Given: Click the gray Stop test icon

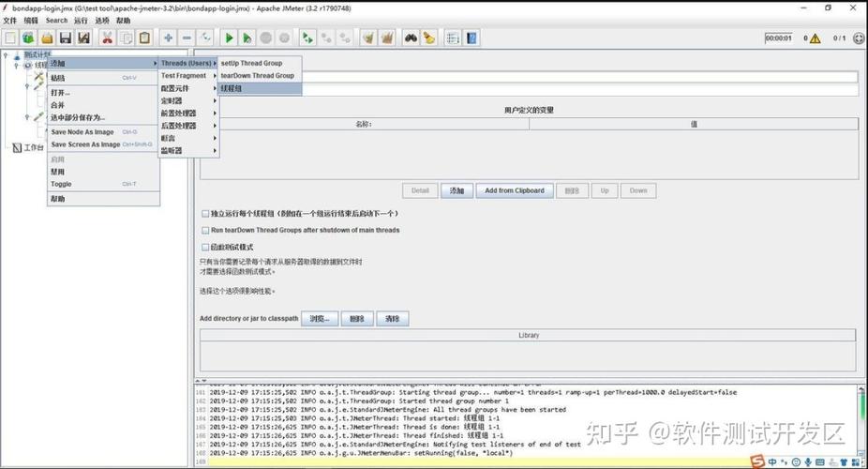Looking at the screenshot, I should [265, 38].
